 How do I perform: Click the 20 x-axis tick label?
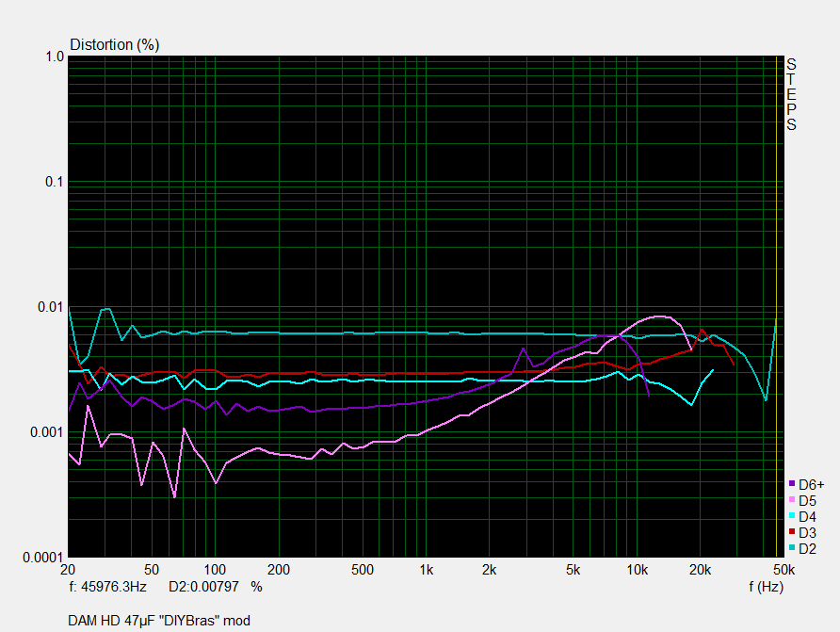[x=68, y=570]
